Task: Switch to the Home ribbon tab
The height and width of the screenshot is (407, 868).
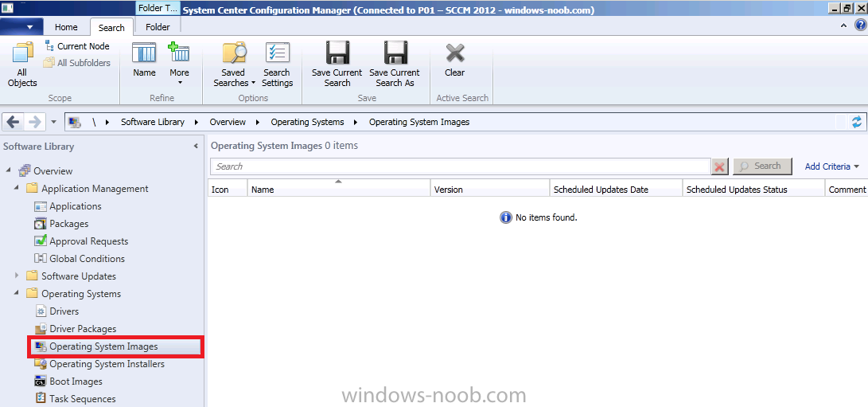Action: point(66,26)
